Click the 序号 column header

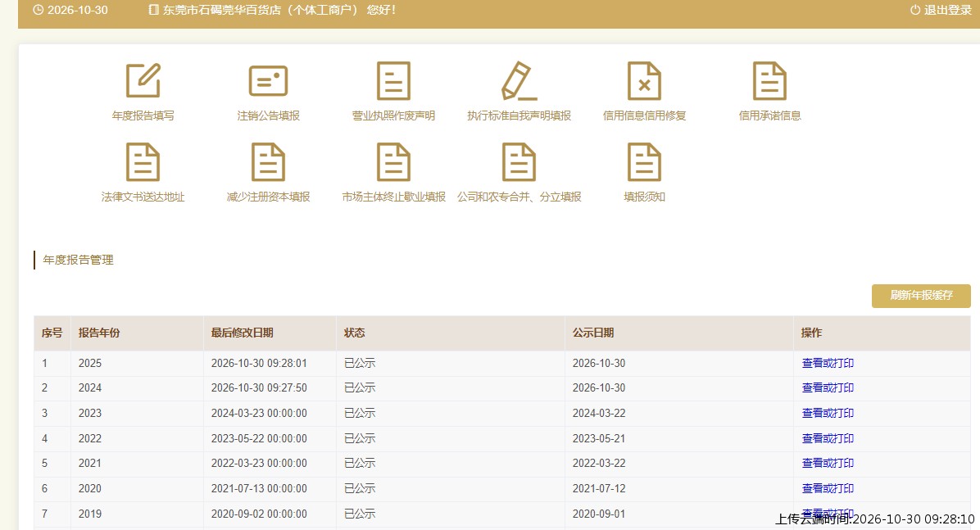tap(52, 333)
